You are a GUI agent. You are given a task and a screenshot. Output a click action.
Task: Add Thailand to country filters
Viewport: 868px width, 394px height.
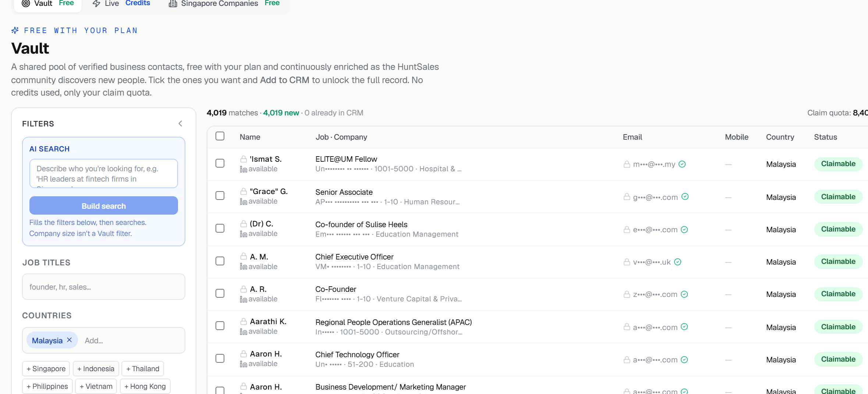[143, 369]
